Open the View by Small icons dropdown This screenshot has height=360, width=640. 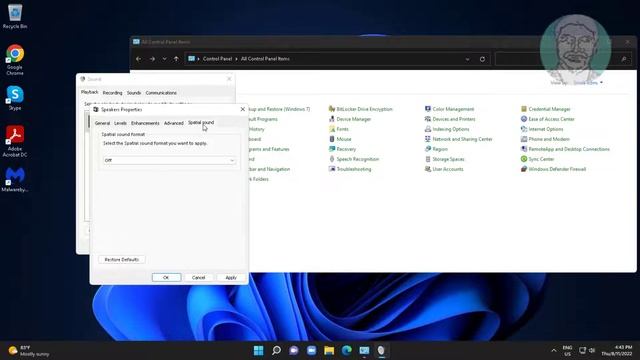[588, 83]
